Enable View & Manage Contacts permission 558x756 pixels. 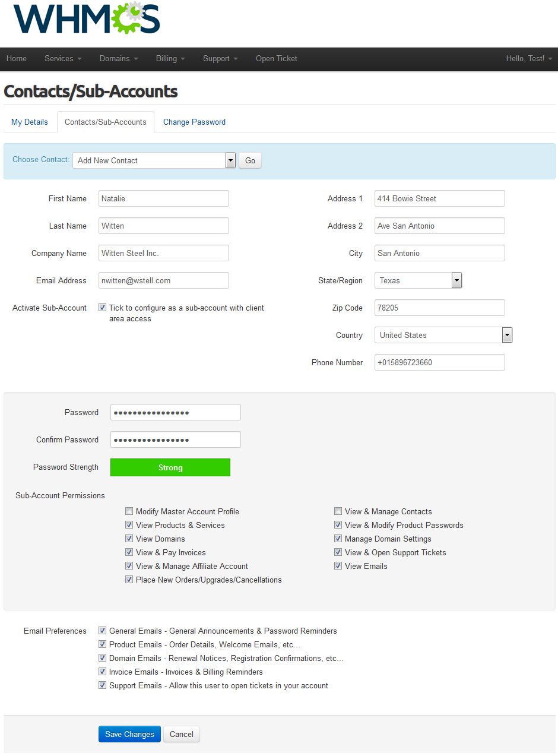[338, 511]
